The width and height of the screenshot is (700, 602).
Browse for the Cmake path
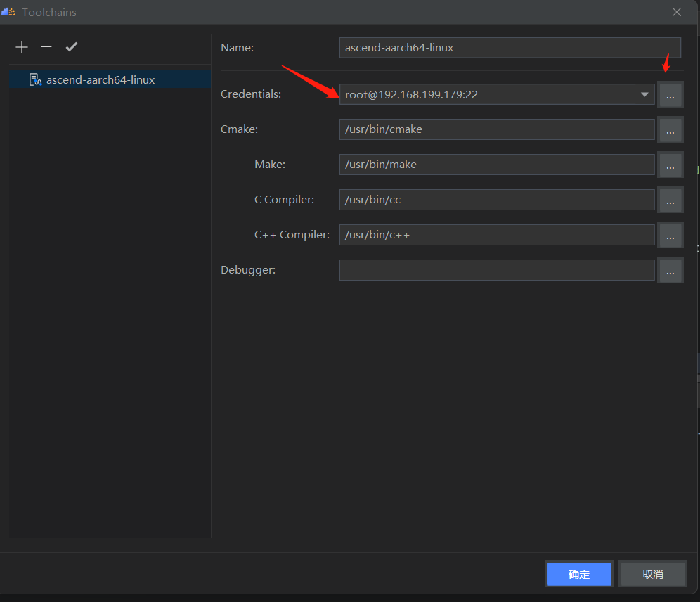(670, 129)
